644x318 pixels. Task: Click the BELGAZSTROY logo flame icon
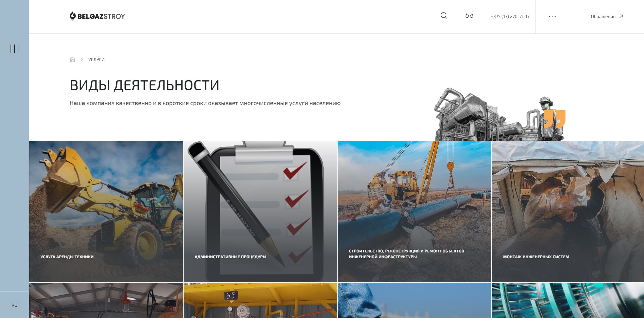click(x=72, y=16)
